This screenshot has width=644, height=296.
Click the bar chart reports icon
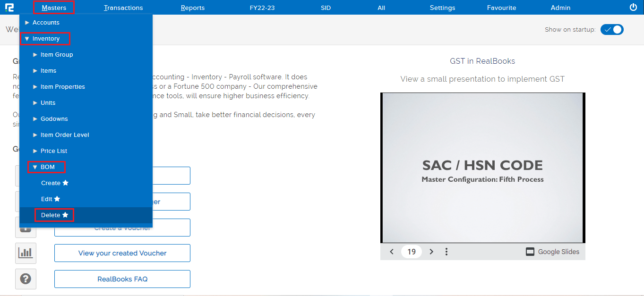pyautogui.click(x=26, y=253)
